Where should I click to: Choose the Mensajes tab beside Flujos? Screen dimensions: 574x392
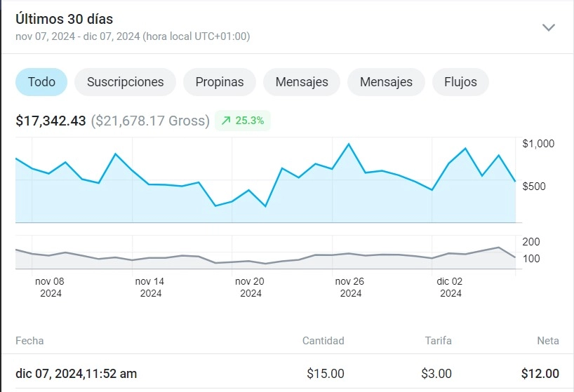(386, 82)
